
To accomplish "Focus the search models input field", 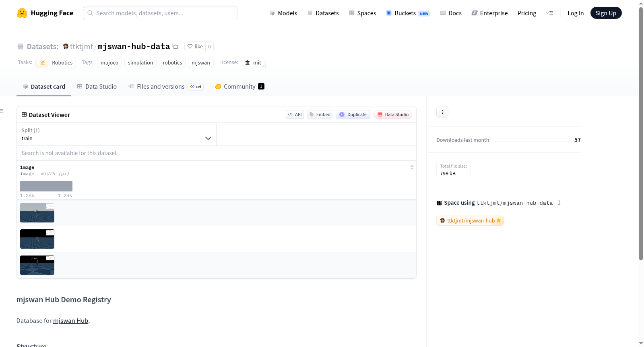I will tap(160, 13).
